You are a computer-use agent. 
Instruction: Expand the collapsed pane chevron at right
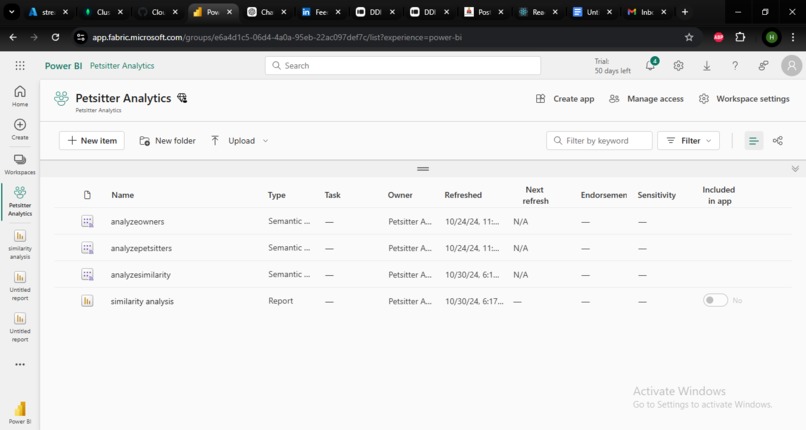click(795, 169)
